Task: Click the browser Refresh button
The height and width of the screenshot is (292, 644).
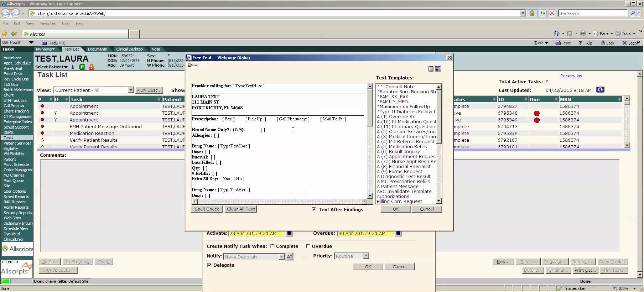Action: coord(542,13)
